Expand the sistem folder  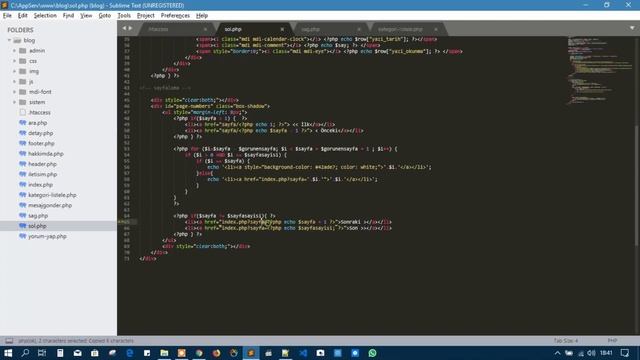click(x=14, y=102)
